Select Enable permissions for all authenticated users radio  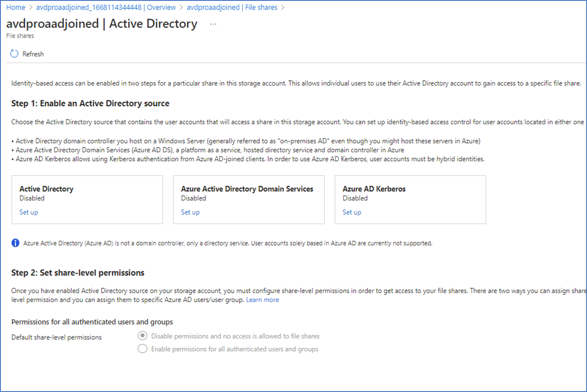[143, 349]
